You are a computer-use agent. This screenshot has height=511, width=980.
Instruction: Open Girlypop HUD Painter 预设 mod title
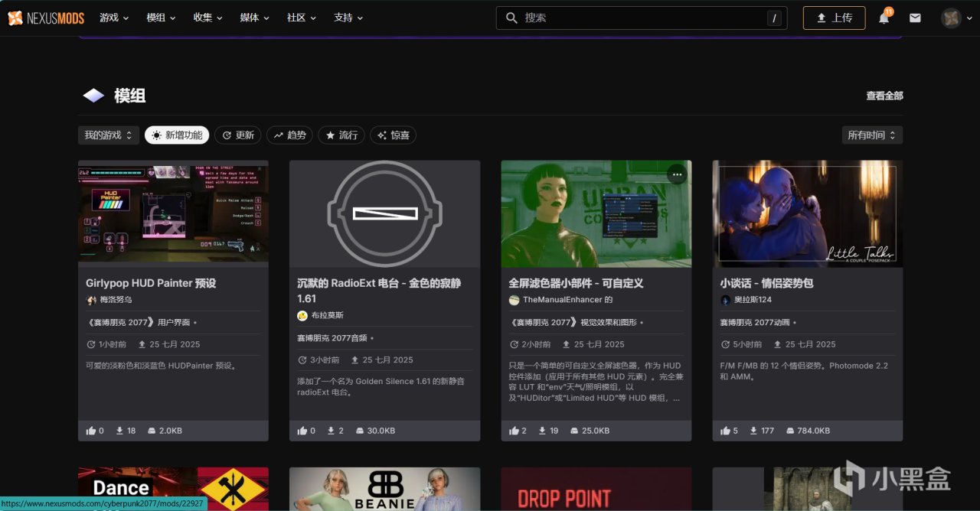(151, 283)
